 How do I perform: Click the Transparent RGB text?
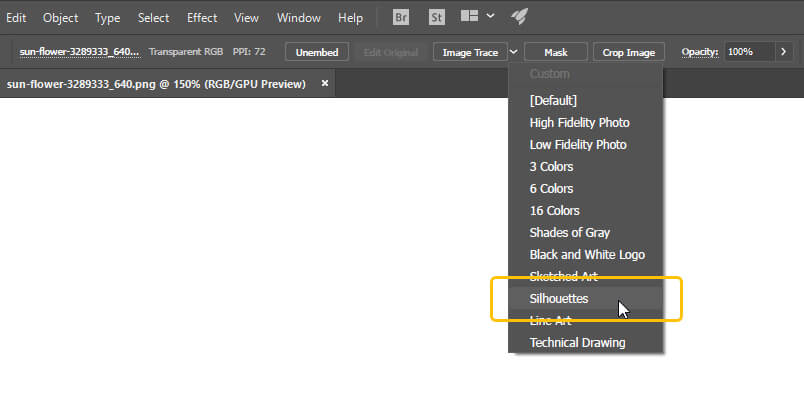(186, 52)
